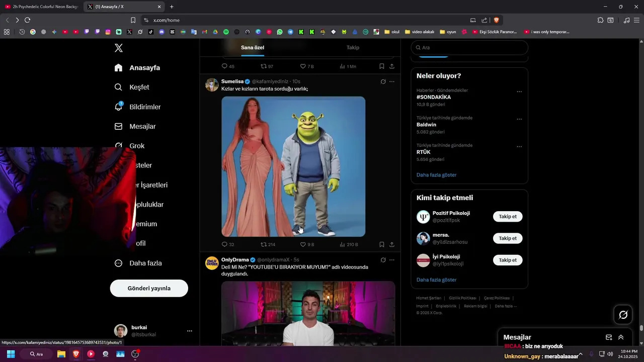Bookmark this page from address bar
Image resolution: width=644 pixels, height=362 pixels.
[133, 20]
